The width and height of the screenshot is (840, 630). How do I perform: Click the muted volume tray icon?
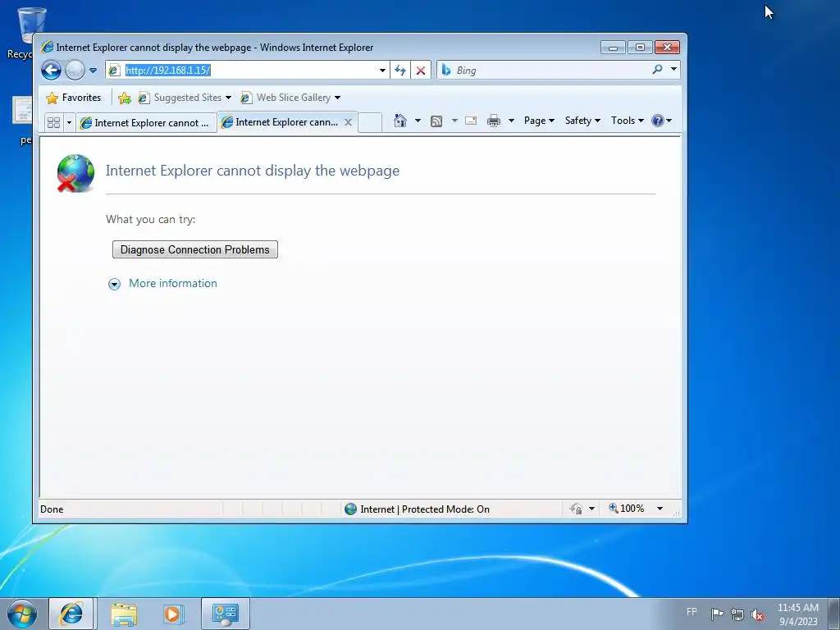coord(757,614)
